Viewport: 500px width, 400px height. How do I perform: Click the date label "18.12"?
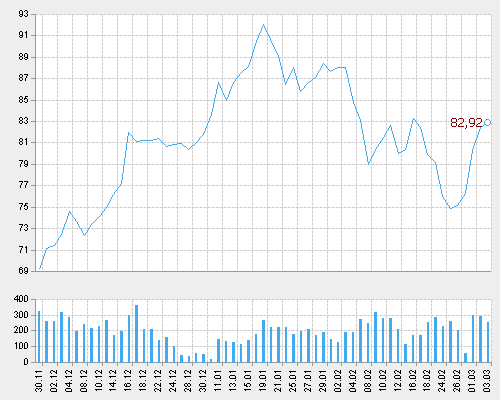(143, 380)
